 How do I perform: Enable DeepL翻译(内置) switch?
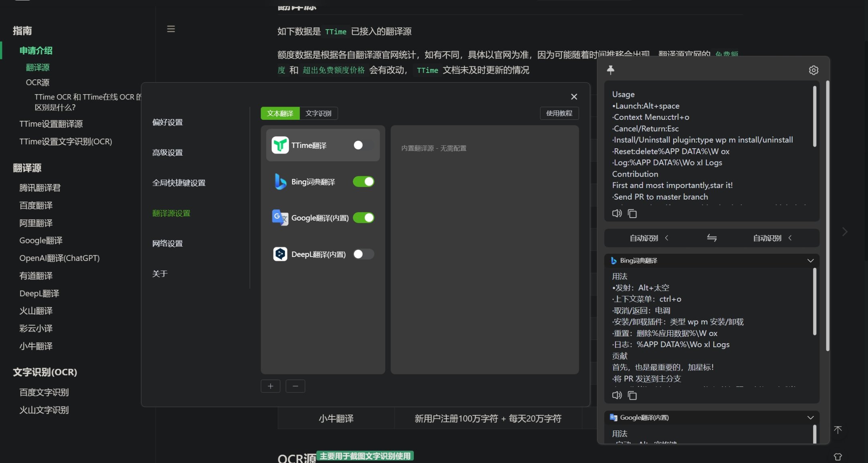coord(363,254)
